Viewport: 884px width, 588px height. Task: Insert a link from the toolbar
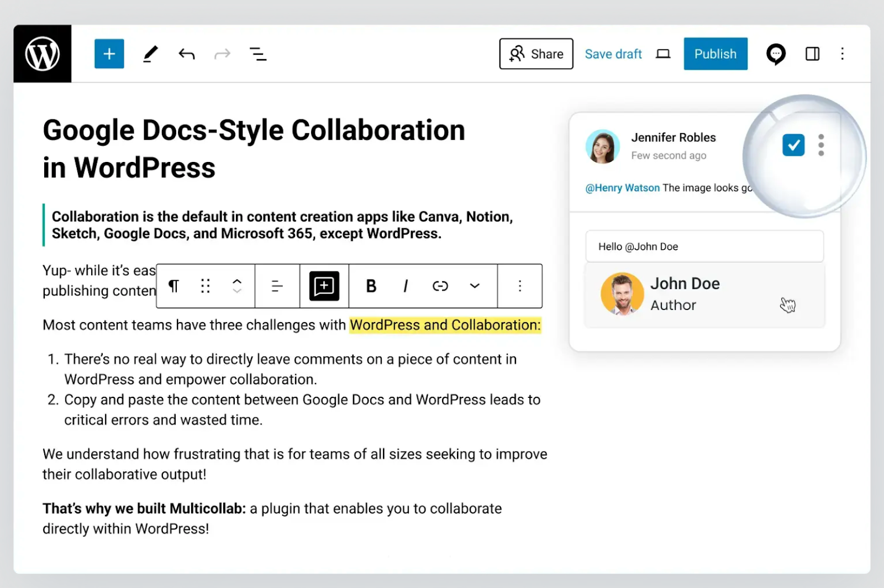(440, 286)
